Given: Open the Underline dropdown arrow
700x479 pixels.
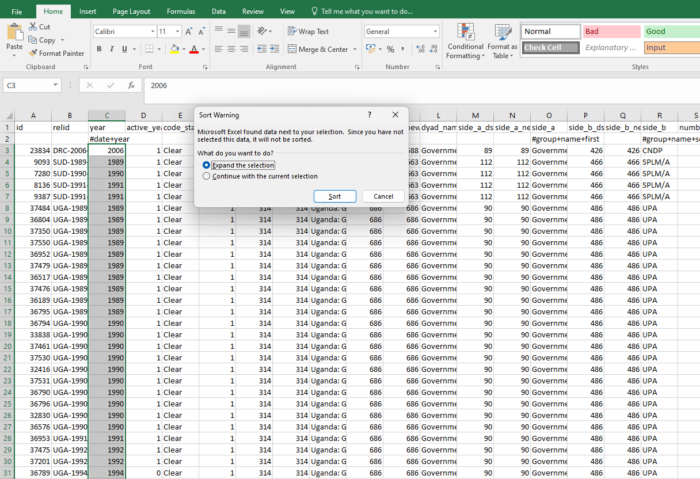Looking at the screenshot, I should (x=134, y=49).
